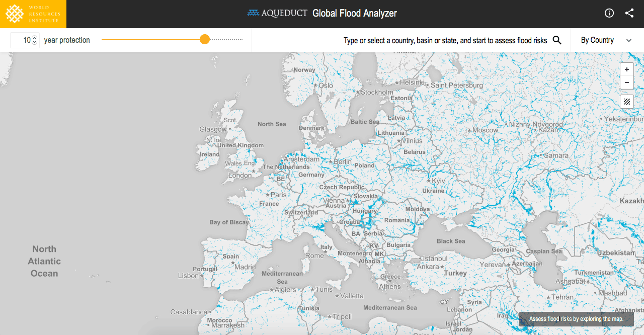Click 'Rome' city label on map
The height and width of the screenshot is (335, 644).
314,256
